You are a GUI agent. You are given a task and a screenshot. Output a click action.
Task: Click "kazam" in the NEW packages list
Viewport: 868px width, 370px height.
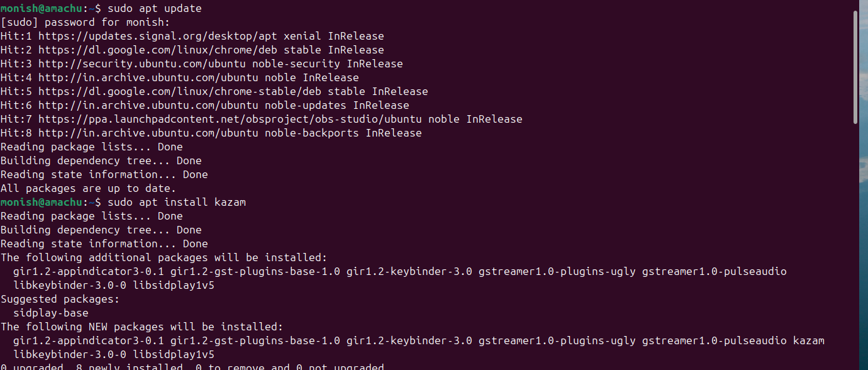tap(809, 340)
